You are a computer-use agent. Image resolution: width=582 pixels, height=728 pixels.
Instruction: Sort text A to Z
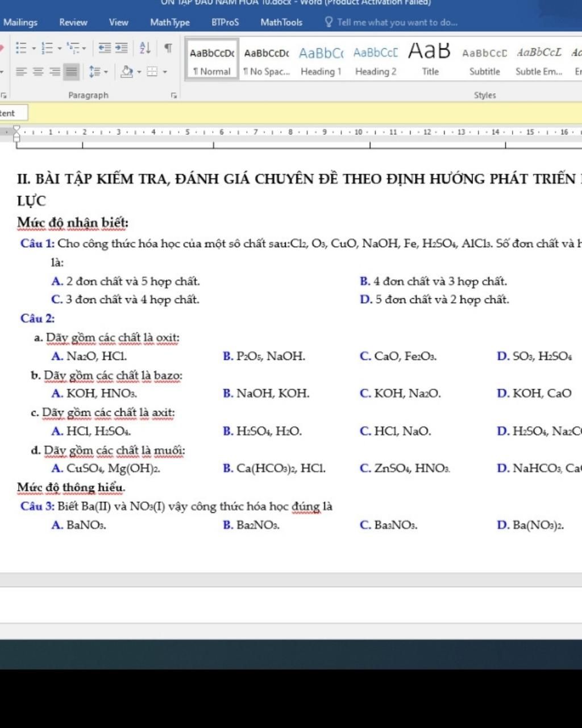(145, 48)
